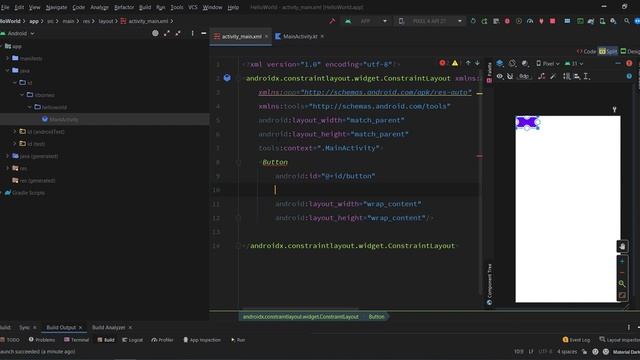Click the SDK Manager icon
640x360 pixels.
613,21
